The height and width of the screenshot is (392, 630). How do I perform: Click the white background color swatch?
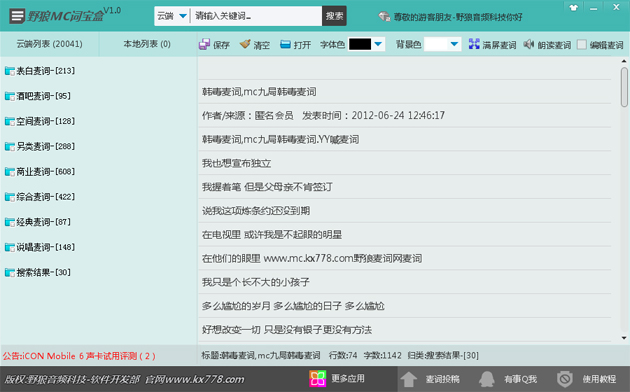point(436,44)
